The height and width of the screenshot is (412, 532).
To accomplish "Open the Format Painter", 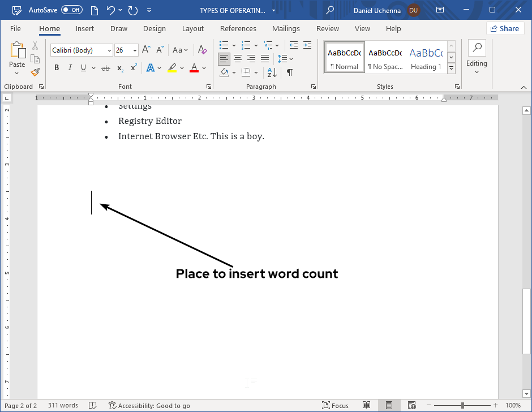I will [33, 72].
